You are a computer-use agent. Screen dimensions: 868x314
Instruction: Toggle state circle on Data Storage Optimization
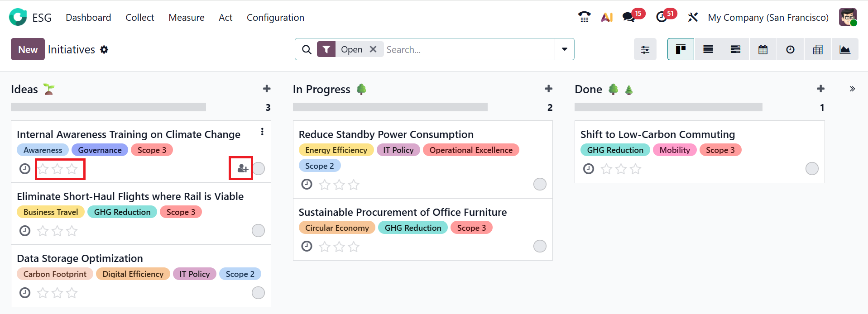[258, 293]
